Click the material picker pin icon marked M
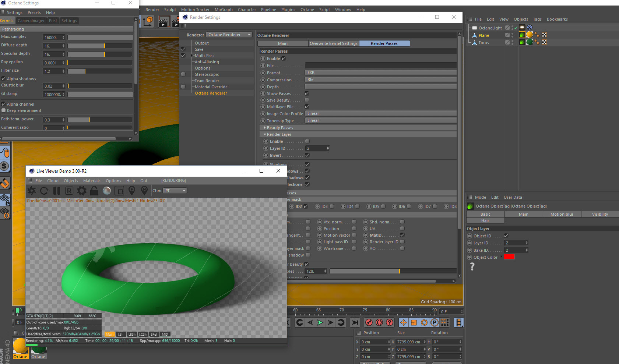The width and height of the screenshot is (619, 364). coord(144,191)
